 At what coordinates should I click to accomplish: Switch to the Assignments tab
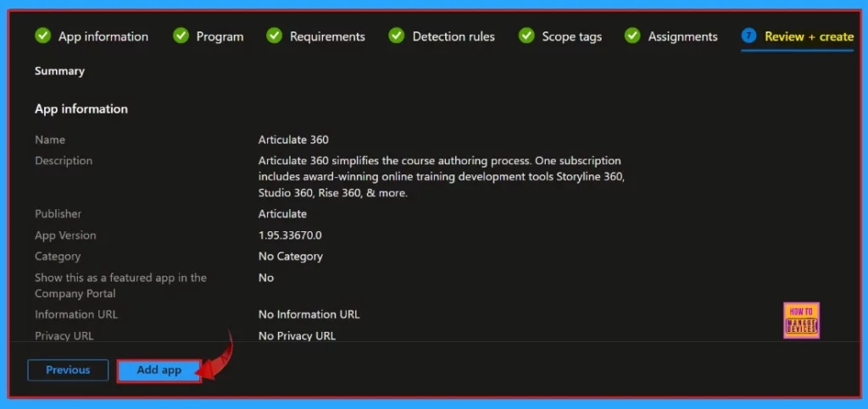682,36
